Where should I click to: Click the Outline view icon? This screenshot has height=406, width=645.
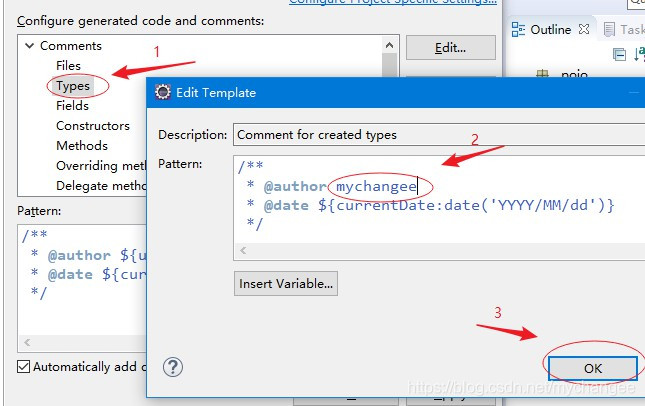click(518, 30)
